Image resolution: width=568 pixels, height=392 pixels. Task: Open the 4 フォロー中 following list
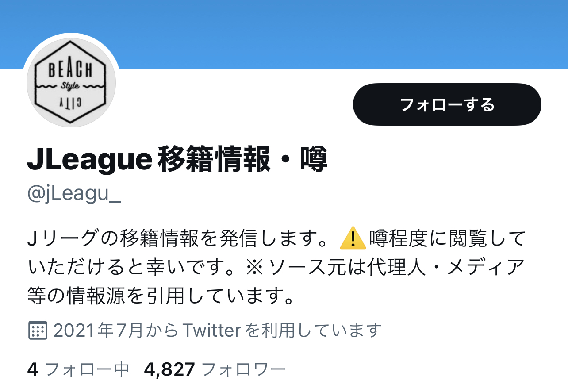(x=78, y=369)
